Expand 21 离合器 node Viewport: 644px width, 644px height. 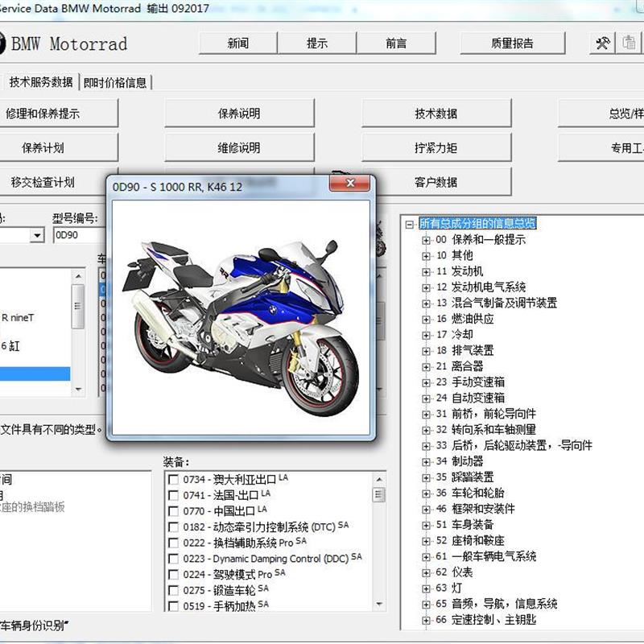426,367
